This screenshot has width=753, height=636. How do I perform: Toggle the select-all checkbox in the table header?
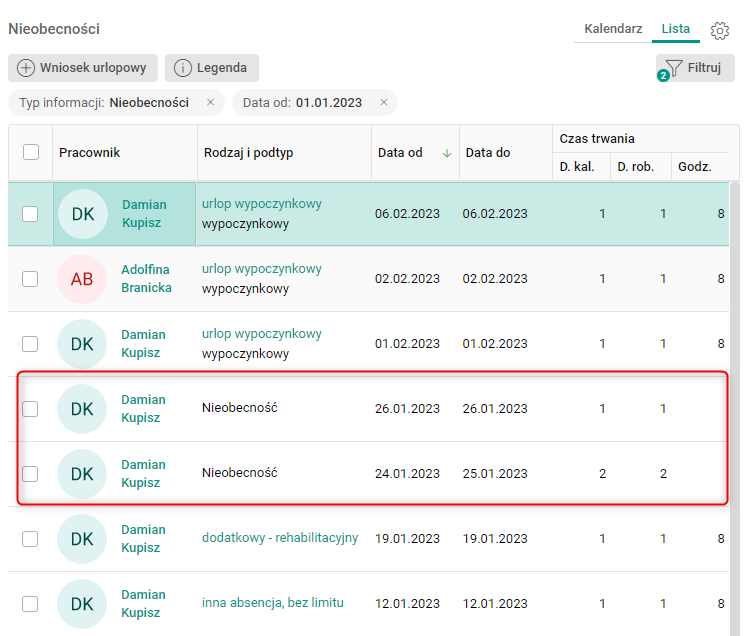[x=31, y=152]
